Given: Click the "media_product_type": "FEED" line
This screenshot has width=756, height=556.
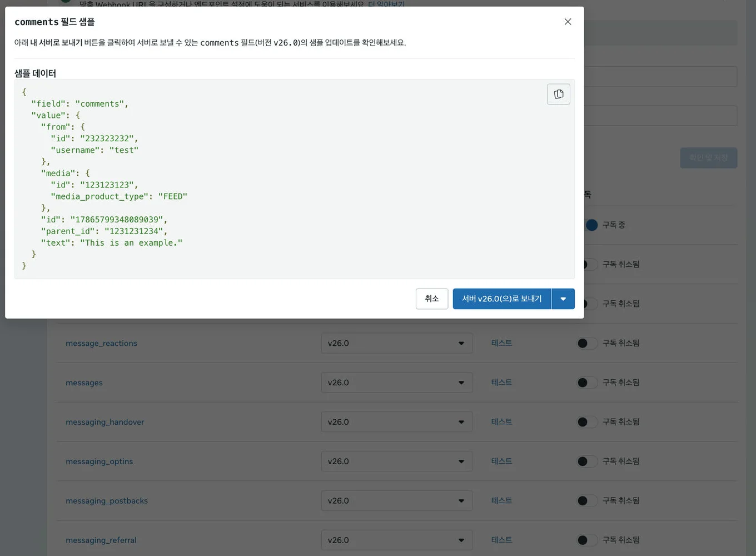Looking at the screenshot, I should 119,196.
